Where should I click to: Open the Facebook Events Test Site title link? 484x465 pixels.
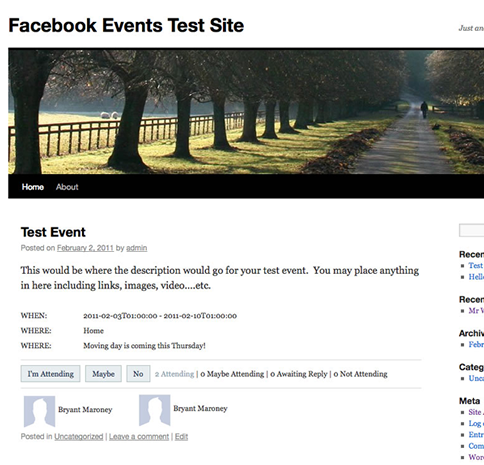[x=126, y=26]
